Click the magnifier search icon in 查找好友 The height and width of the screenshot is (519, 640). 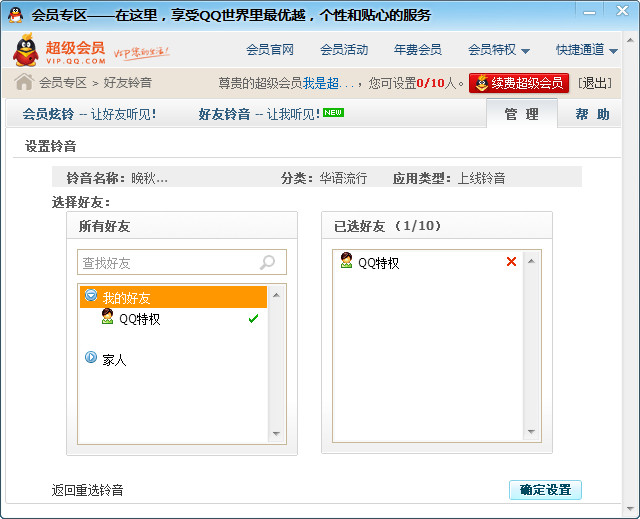267,262
